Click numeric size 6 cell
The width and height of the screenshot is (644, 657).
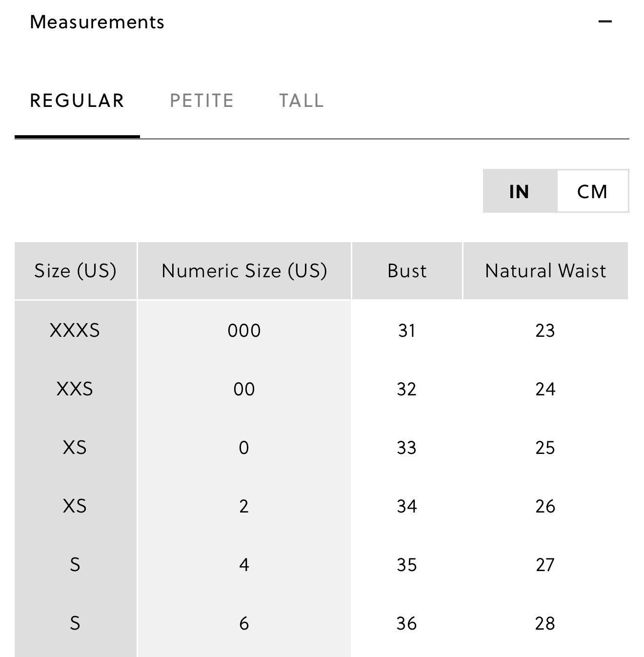click(244, 623)
